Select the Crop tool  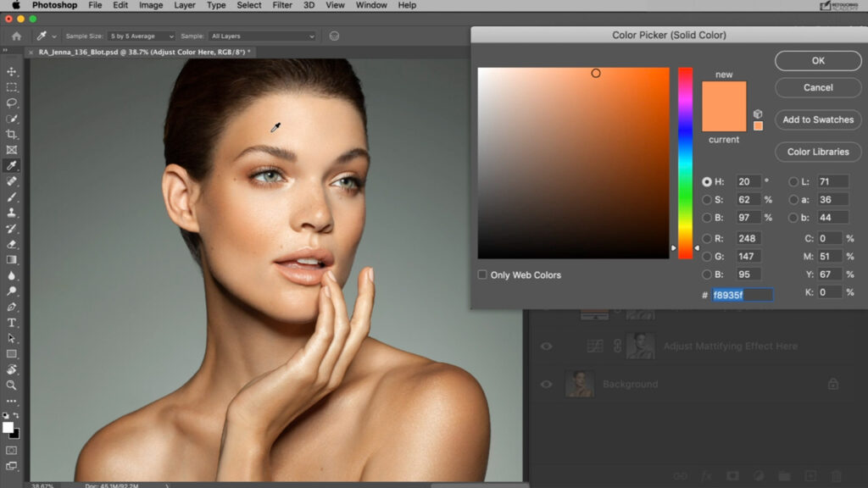click(12, 135)
